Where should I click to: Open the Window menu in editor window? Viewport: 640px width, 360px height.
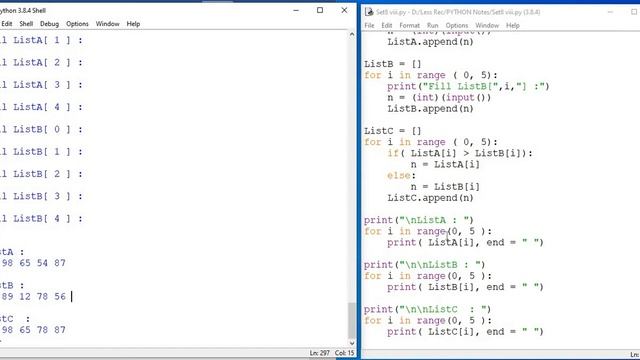[487, 25]
